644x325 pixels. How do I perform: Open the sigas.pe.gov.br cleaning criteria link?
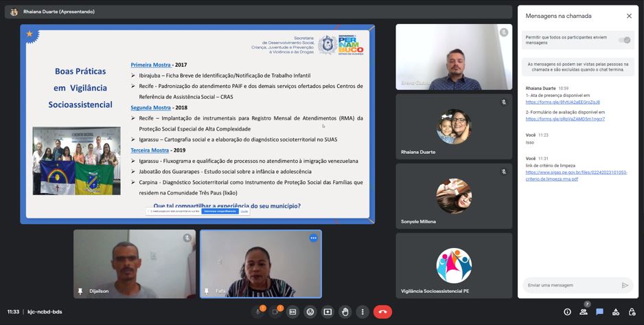click(x=575, y=175)
